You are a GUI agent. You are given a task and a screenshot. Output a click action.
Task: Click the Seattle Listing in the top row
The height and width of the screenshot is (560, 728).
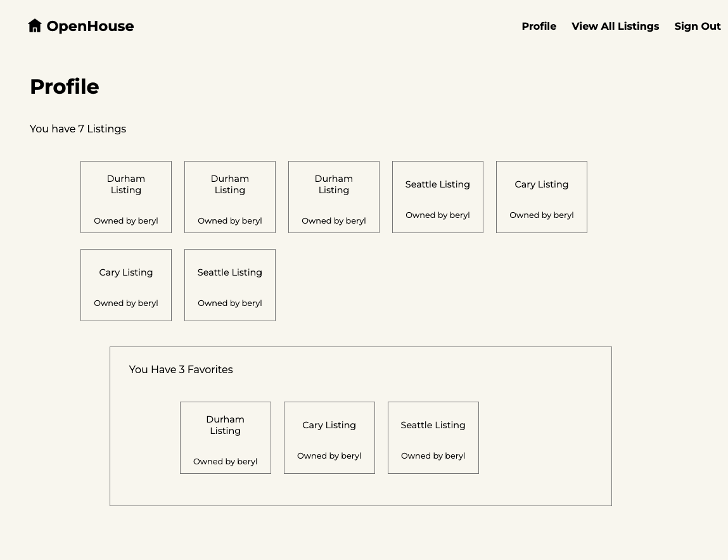(437, 196)
